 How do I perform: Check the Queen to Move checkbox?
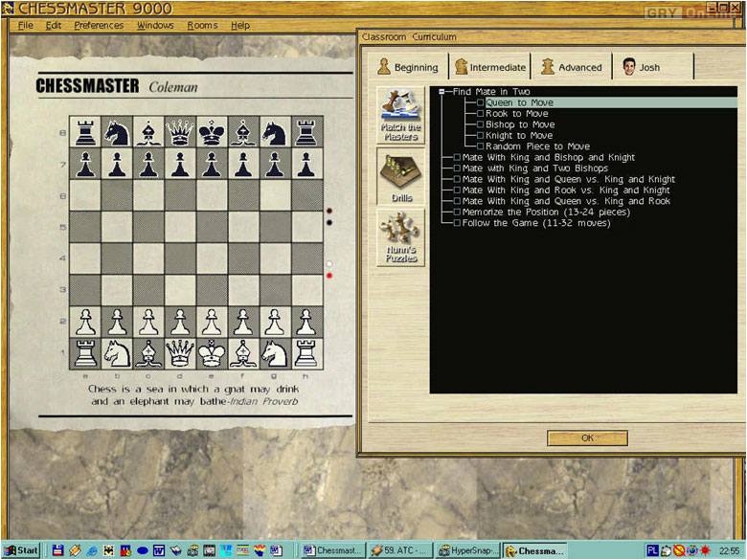tap(480, 102)
